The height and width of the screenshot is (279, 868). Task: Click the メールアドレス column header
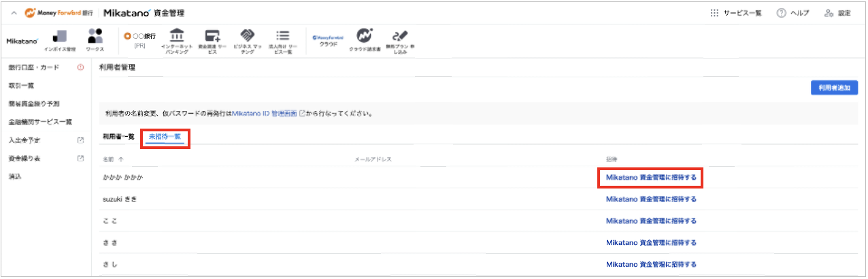pos(373,159)
